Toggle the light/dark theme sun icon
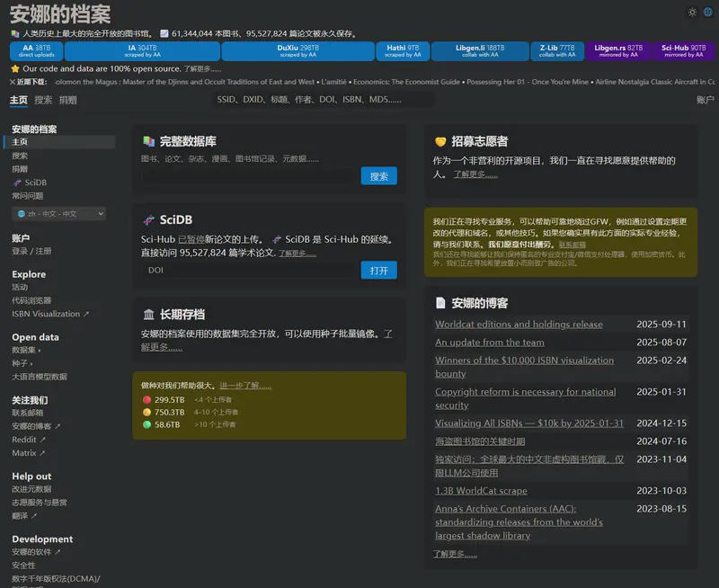 (692, 12)
